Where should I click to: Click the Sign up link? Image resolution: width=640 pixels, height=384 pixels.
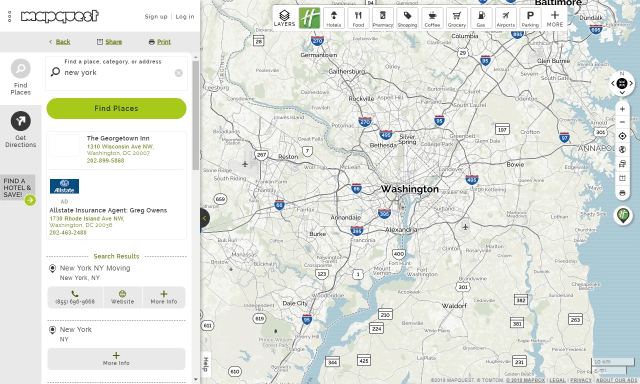[x=156, y=17]
